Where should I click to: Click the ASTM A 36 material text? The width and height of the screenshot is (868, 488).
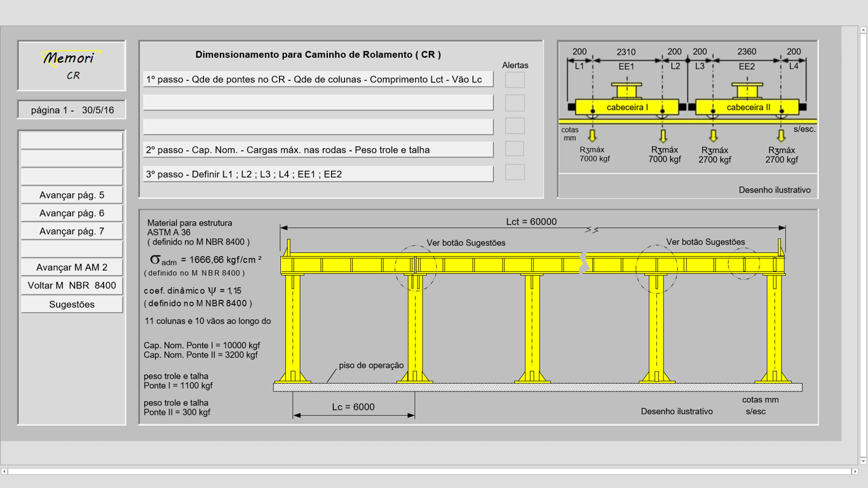(169, 233)
